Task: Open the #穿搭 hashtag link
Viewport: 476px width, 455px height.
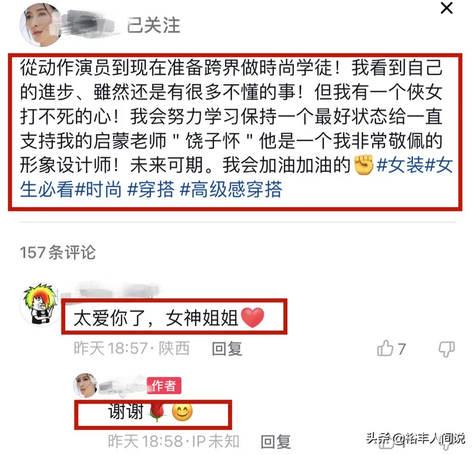Action: 151,189
